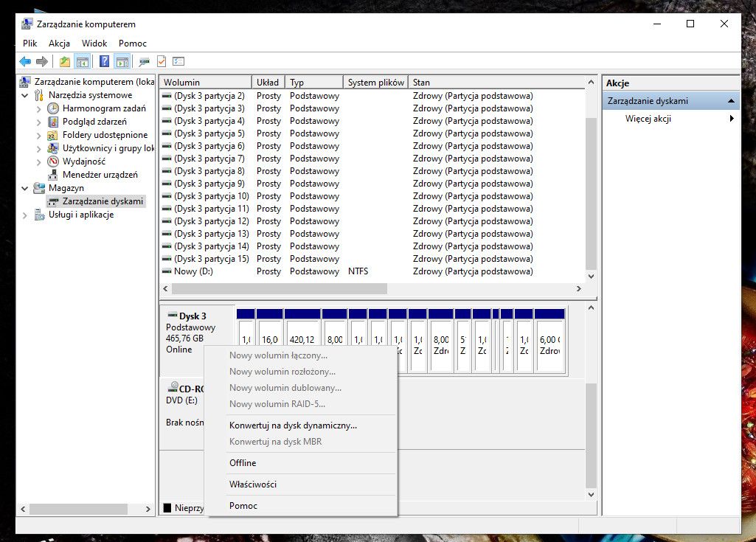Expand the Foldery udostępnione node
This screenshot has height=542, width=756.
pyautogui.click(x=39, y=136)
